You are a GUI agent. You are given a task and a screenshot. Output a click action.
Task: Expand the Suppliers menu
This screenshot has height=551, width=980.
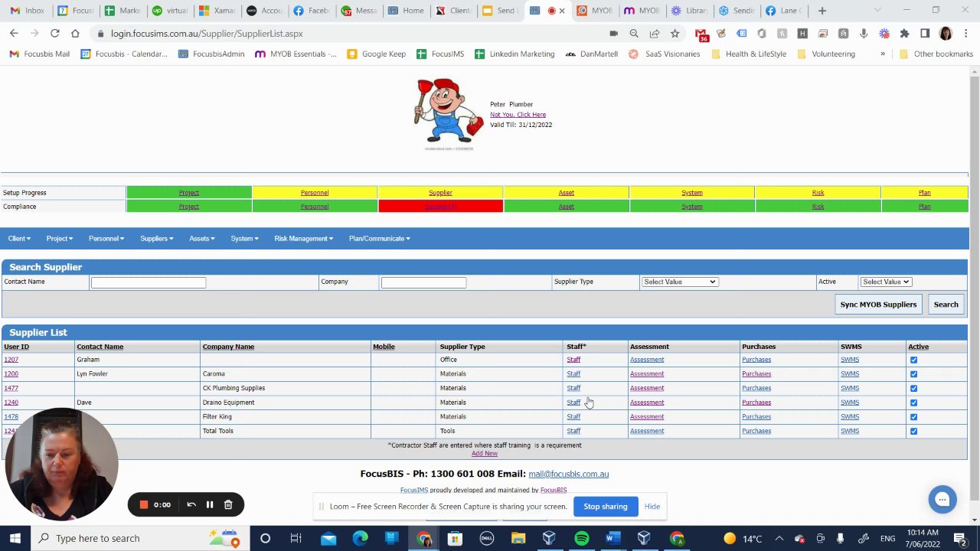point(156,239)
